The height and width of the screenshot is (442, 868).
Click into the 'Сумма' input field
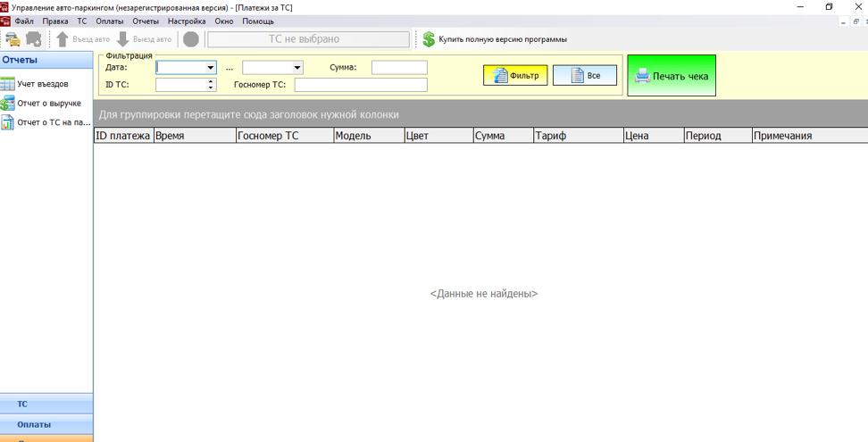click(399, 68)
